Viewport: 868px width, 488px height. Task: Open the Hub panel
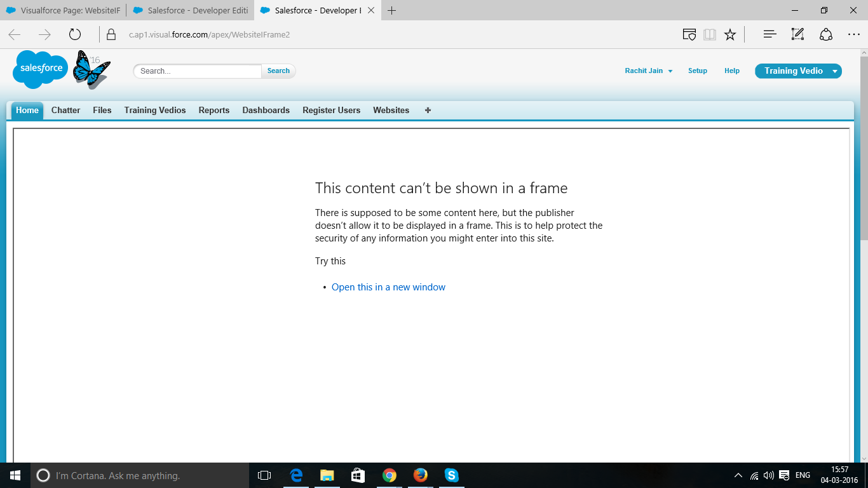pos(769,34)
